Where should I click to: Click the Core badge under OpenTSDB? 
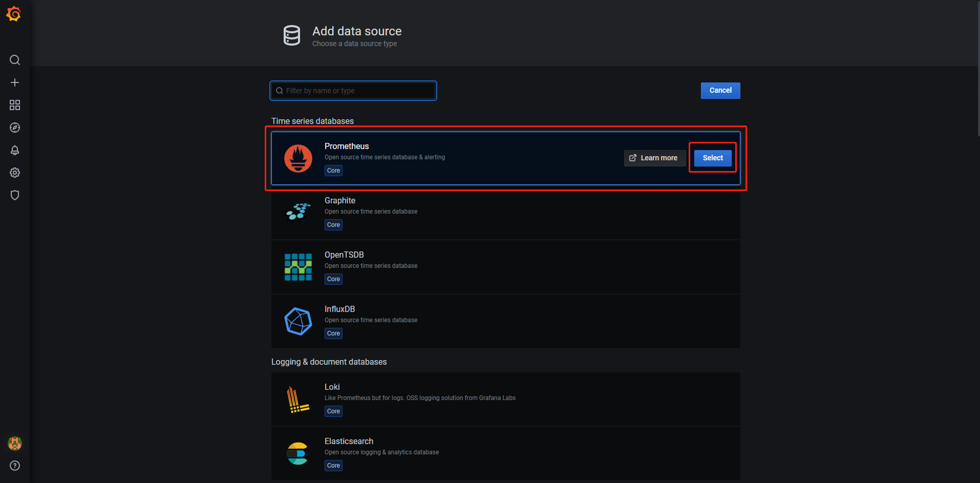tap(333, 279)
